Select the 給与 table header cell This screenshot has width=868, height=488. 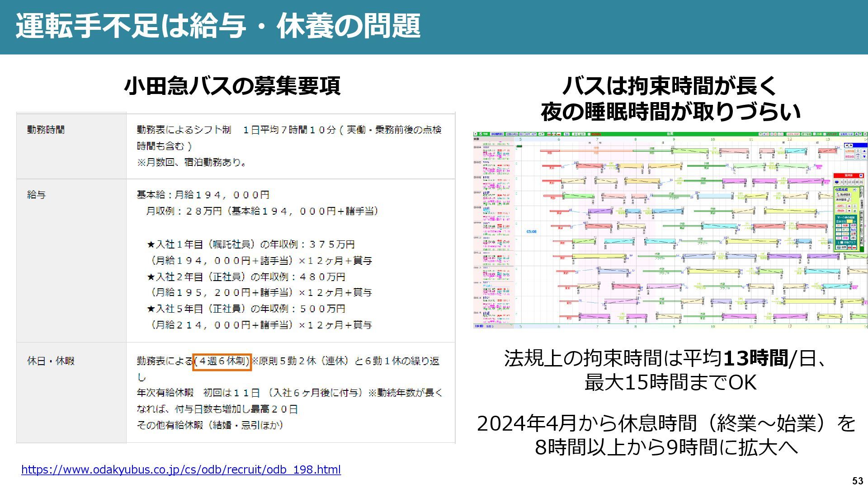coord(71,260)
